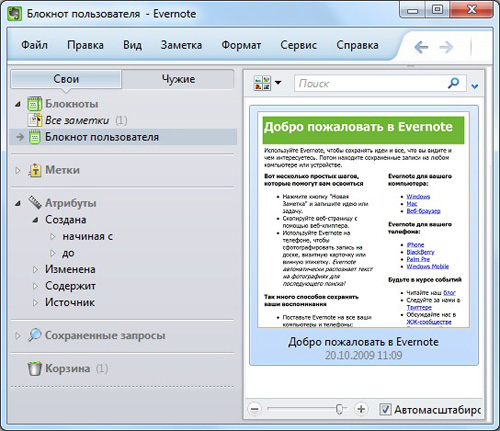
Task: Select Блокнот пользователя notebook row
Action: coord(123,137)
